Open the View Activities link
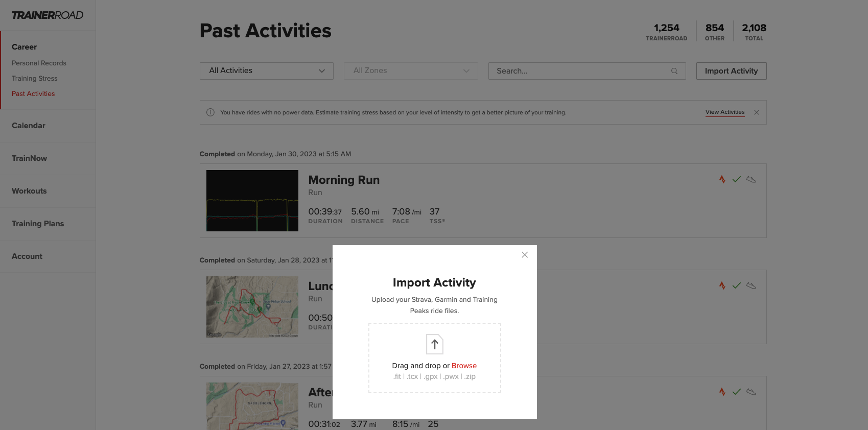This screenshot has width=868, height=430. [725, 112]
